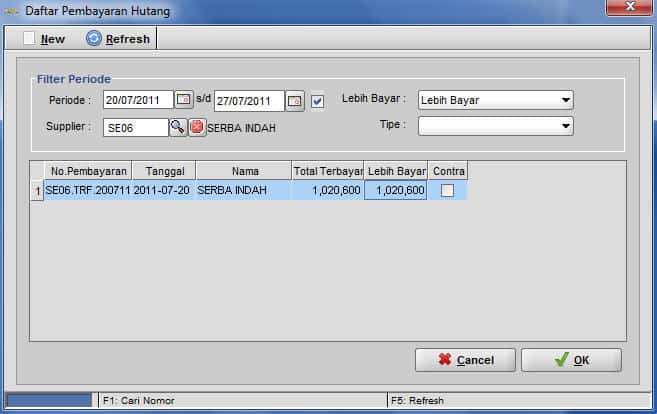Select SERBA INDAH name cell in table
This screenshot has width=657, height=414.
pos(243,190)
